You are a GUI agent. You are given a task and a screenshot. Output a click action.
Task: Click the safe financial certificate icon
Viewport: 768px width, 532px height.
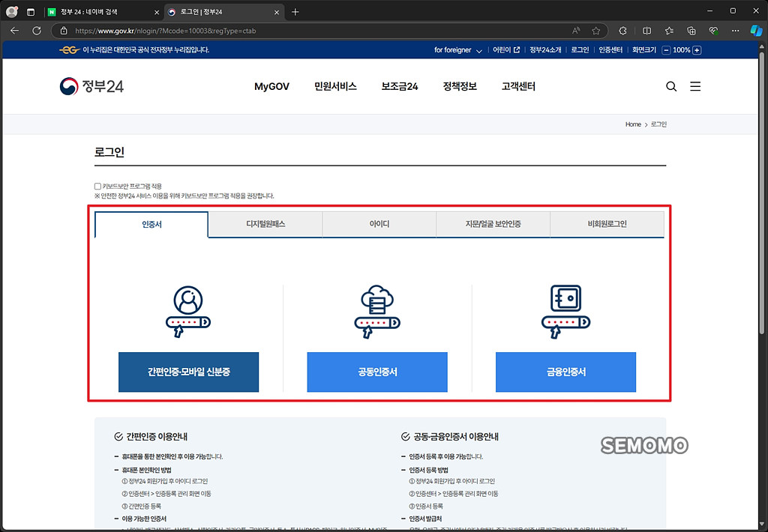(565, 312)
